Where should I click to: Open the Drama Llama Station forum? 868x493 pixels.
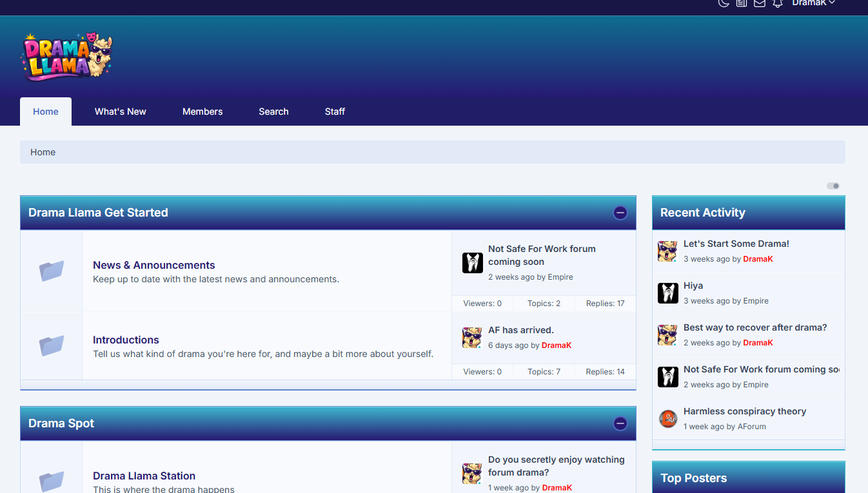pos(144,476)
